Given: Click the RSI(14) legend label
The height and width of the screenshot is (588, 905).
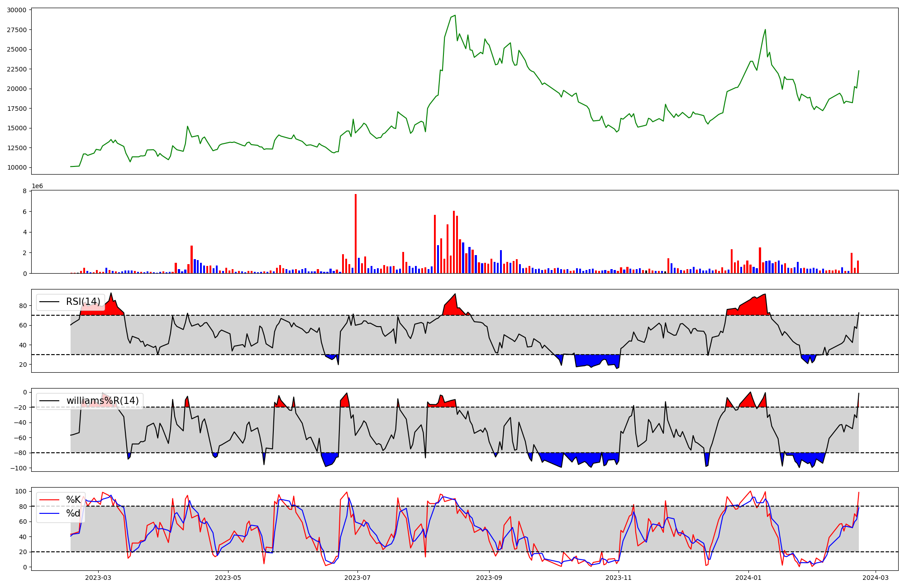Looking at the screenshot, I should tap(83, 302).
